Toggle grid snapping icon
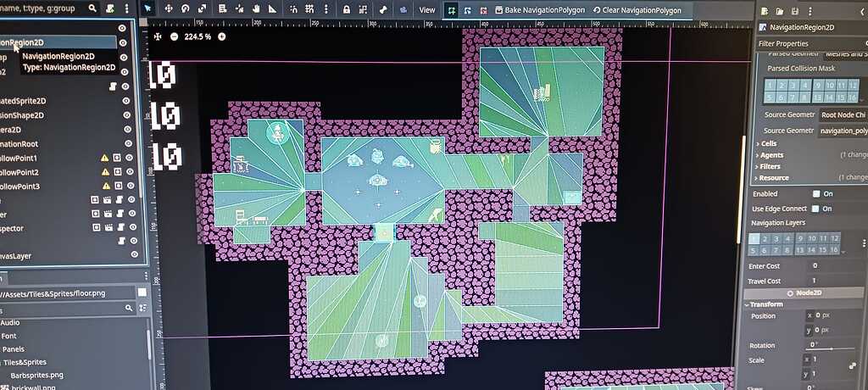The width and height of the screenshot is (868, 390). pyautogui.click(x=310, y=9)
